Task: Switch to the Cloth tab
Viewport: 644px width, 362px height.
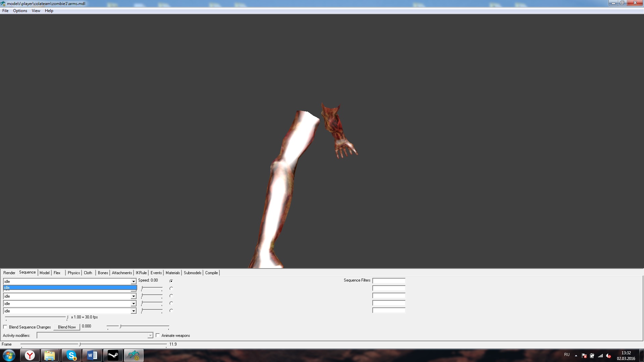Action: [88, 273]
